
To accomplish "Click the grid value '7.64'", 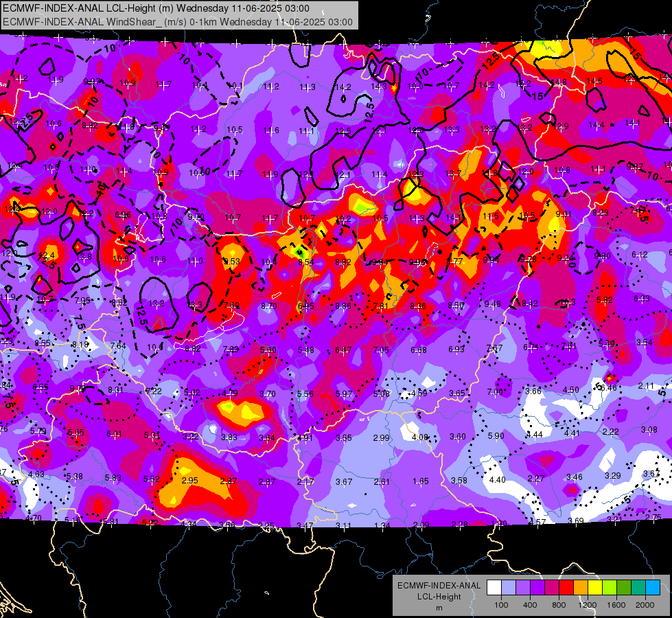I will tap(118, 345).
